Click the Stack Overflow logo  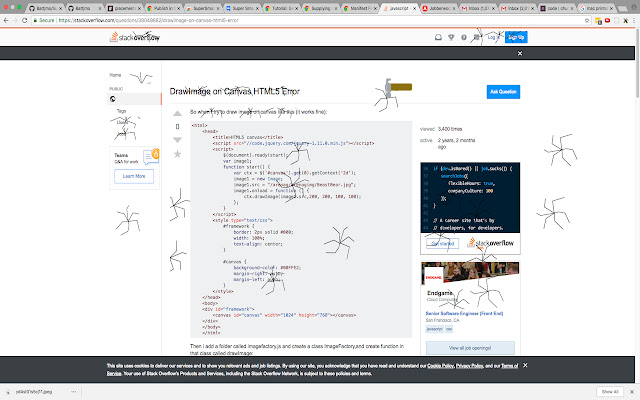(135, 37)
